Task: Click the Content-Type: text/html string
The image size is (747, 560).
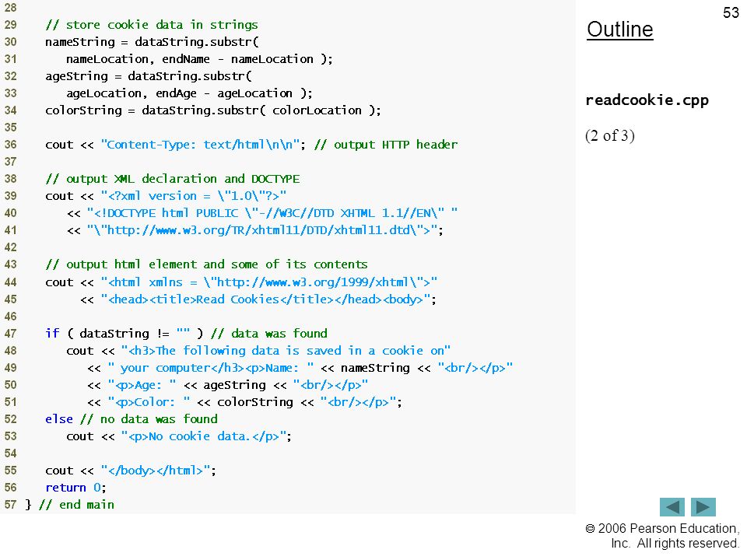Action: click(200, 145)
